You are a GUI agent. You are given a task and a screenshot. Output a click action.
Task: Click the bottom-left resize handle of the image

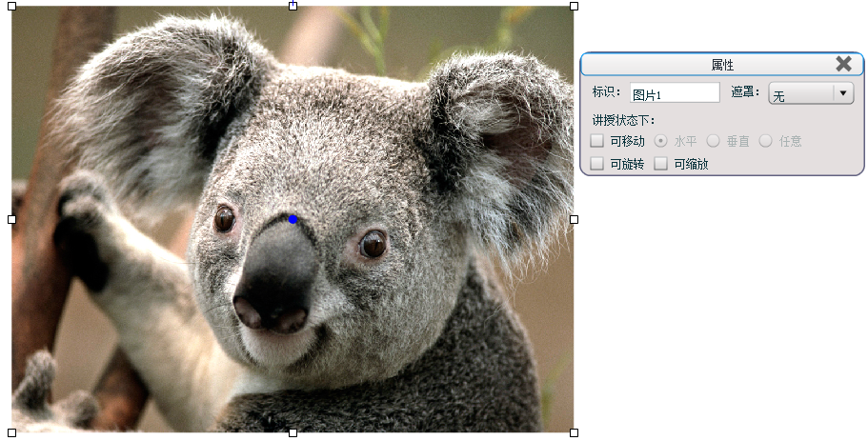(11, 432)
